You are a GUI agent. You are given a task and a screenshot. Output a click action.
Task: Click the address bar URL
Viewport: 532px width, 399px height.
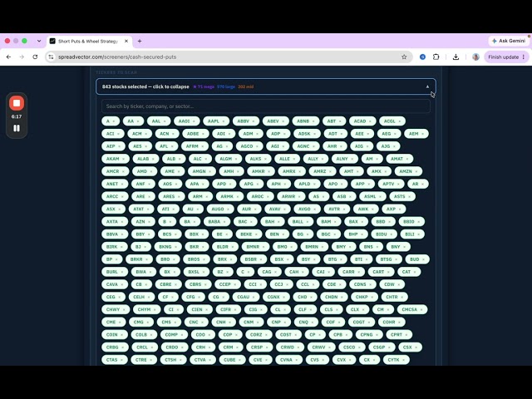pos(117,57)
